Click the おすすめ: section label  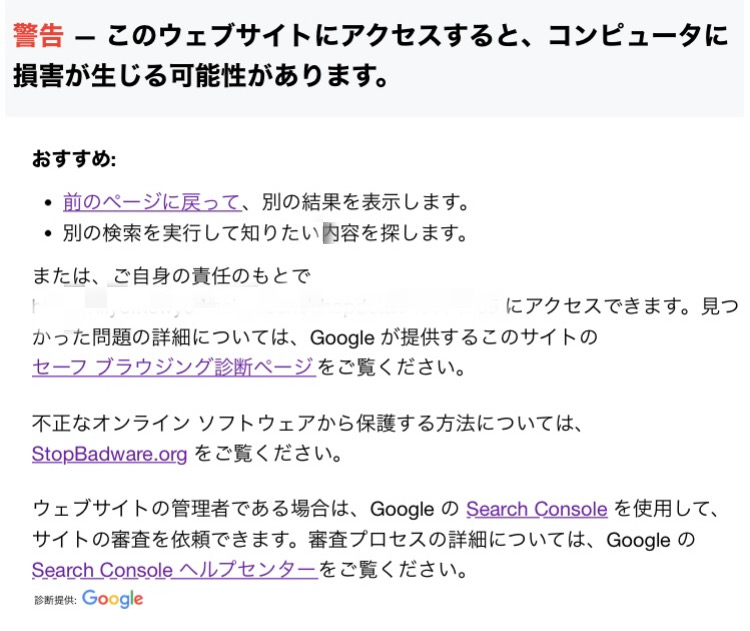tap(74, 159)
